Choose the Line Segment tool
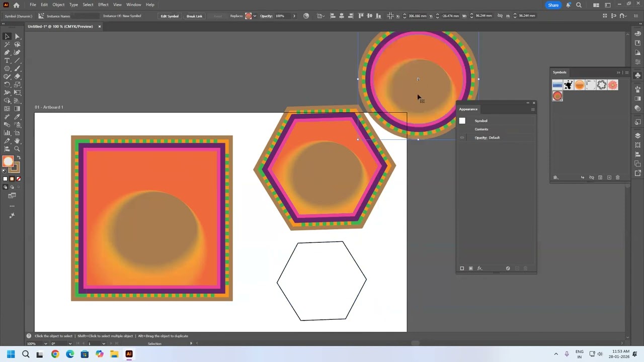Viewport: 644px width, 362px height. pos(17,60)
